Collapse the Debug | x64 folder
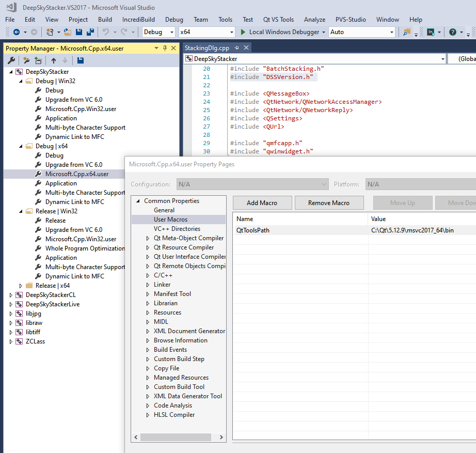Viewport: 476px width, 453px height. coord(21,146)
